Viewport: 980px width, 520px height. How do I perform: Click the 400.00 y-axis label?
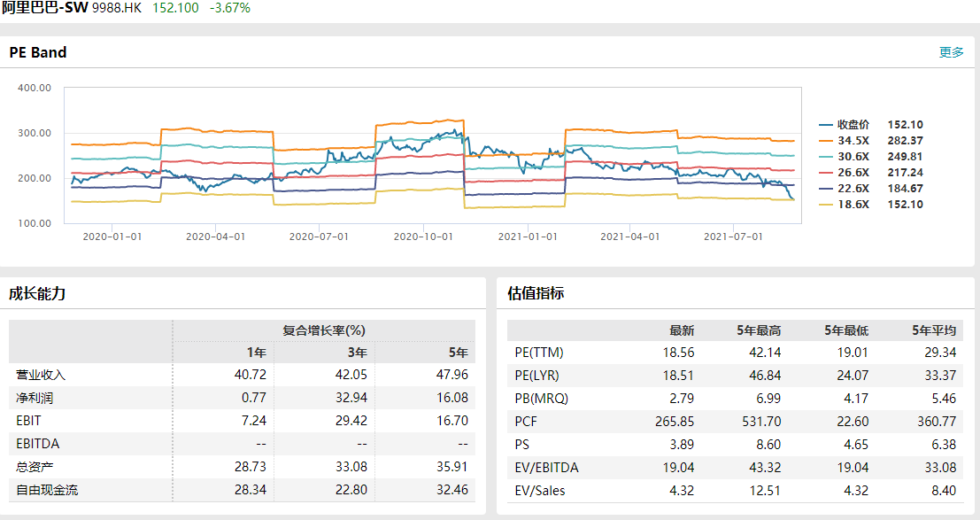(35, 89)
